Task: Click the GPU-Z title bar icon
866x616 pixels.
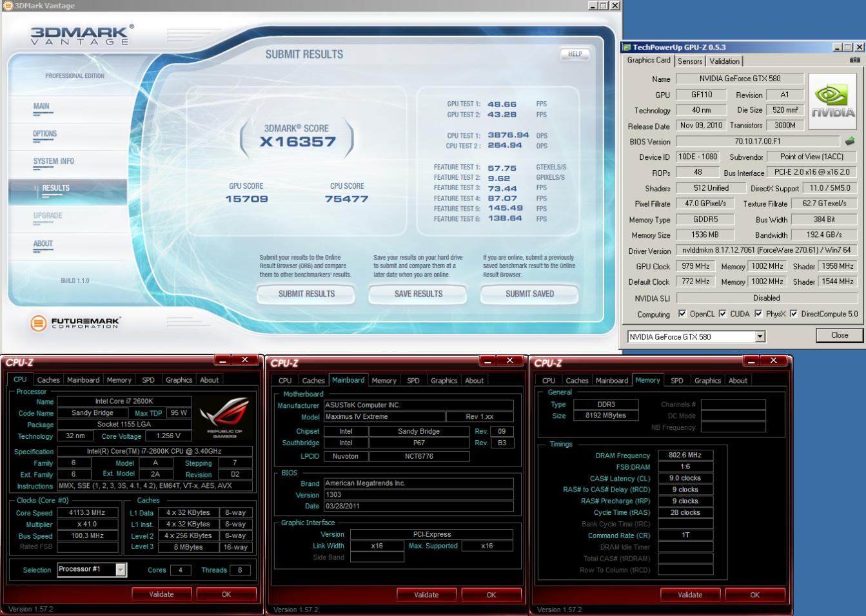Action: 626,47
